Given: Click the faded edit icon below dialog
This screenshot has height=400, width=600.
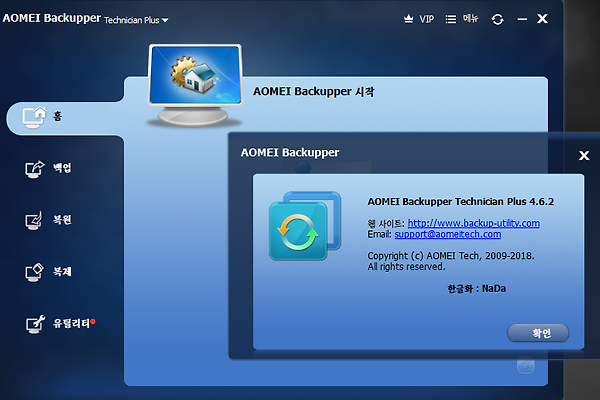Looking at the screenshot, I should (526, 366).
